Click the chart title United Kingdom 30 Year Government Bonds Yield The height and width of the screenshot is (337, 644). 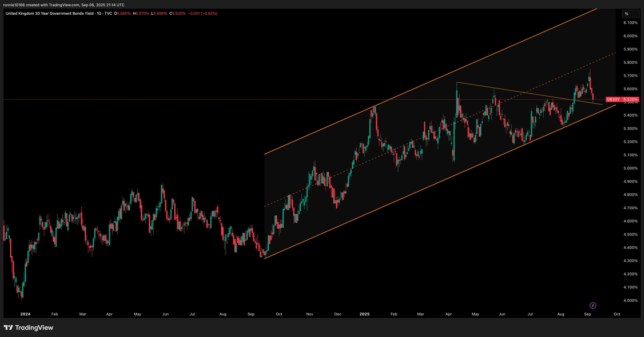click(x=50, y=13)
